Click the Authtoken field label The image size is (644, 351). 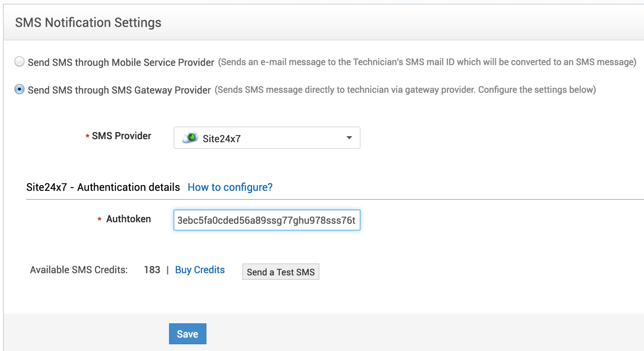click(x=129, y=219)
